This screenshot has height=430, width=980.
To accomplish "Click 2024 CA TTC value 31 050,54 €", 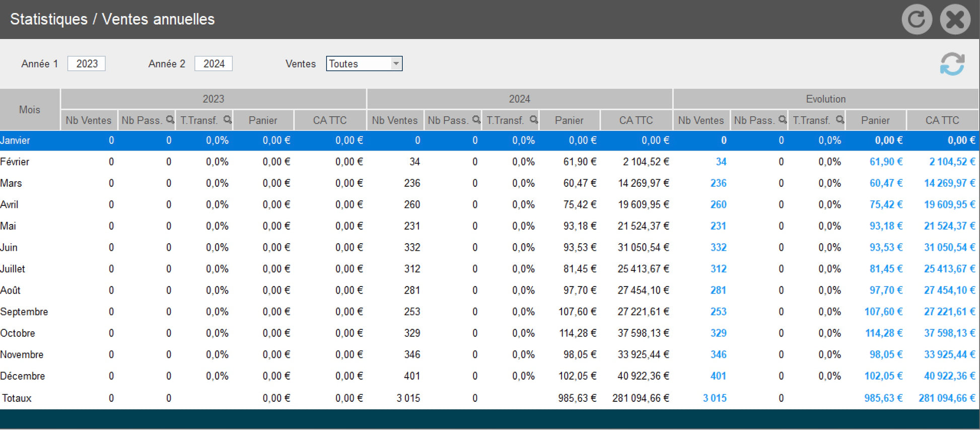I will (644, 247).
